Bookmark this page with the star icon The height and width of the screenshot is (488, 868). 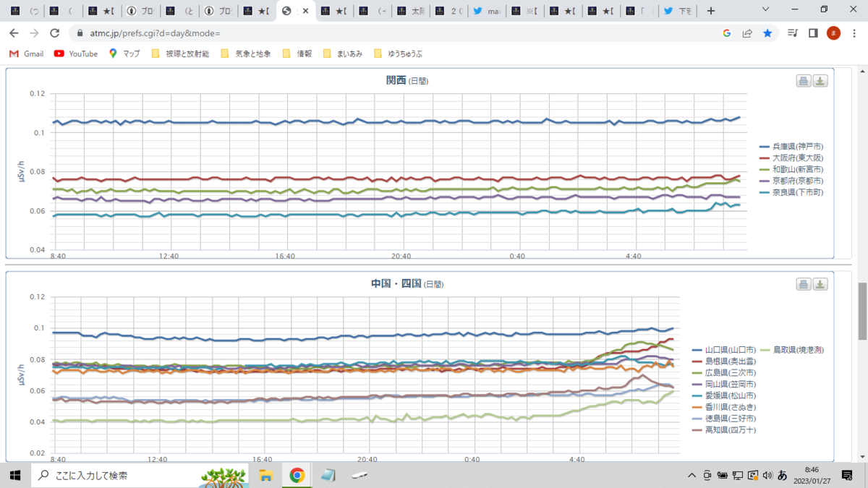click(767, 33)
